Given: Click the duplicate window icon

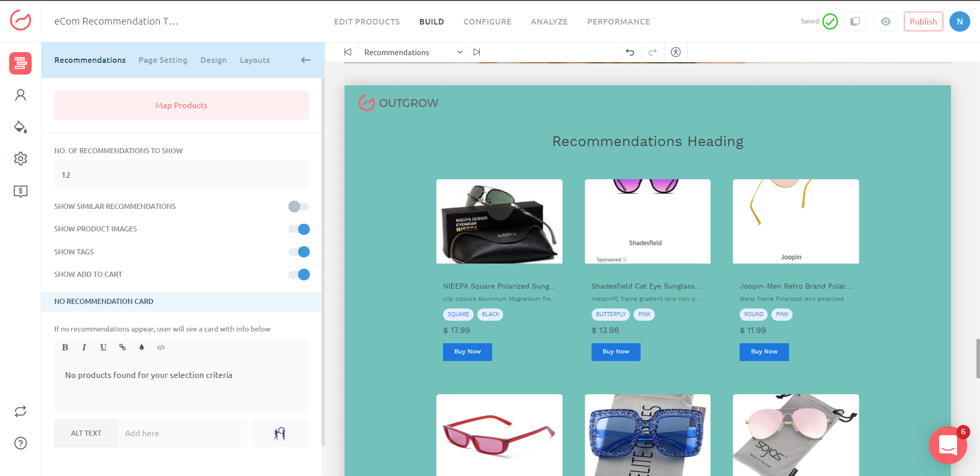Looking at the screenshot, I should [855, 21].
